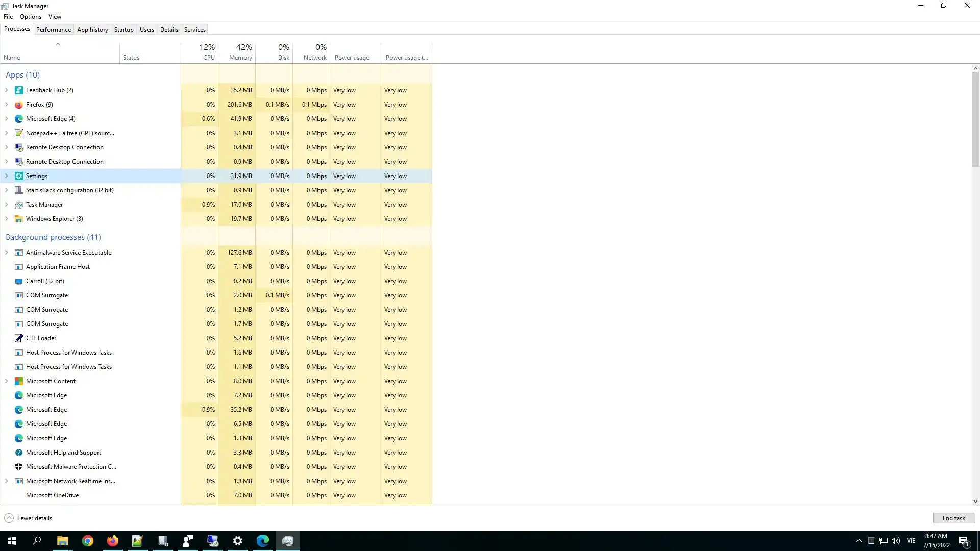Open the Options menu

(31, 17)
